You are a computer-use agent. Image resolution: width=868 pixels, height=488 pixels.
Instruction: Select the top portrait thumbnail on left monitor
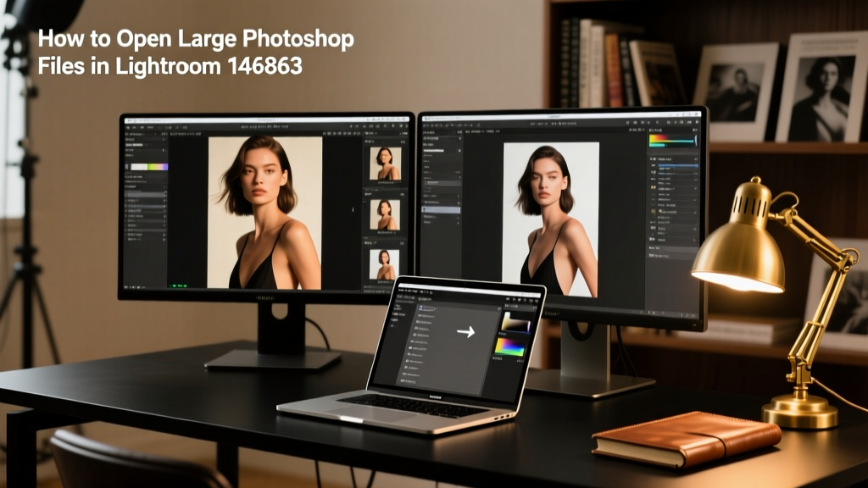point(386,164)
